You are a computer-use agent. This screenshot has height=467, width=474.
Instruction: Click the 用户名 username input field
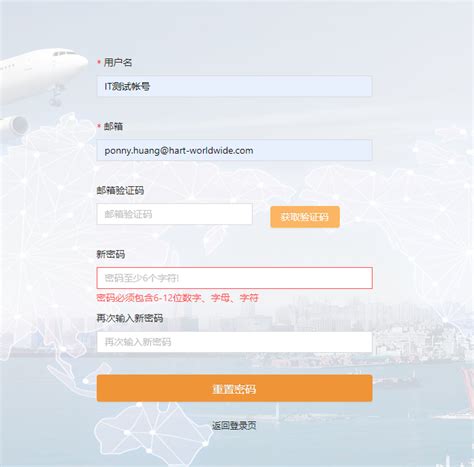234,86
